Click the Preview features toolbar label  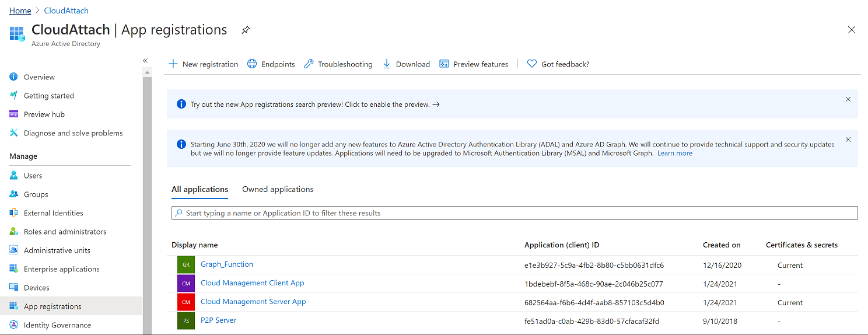pos(481,64)
